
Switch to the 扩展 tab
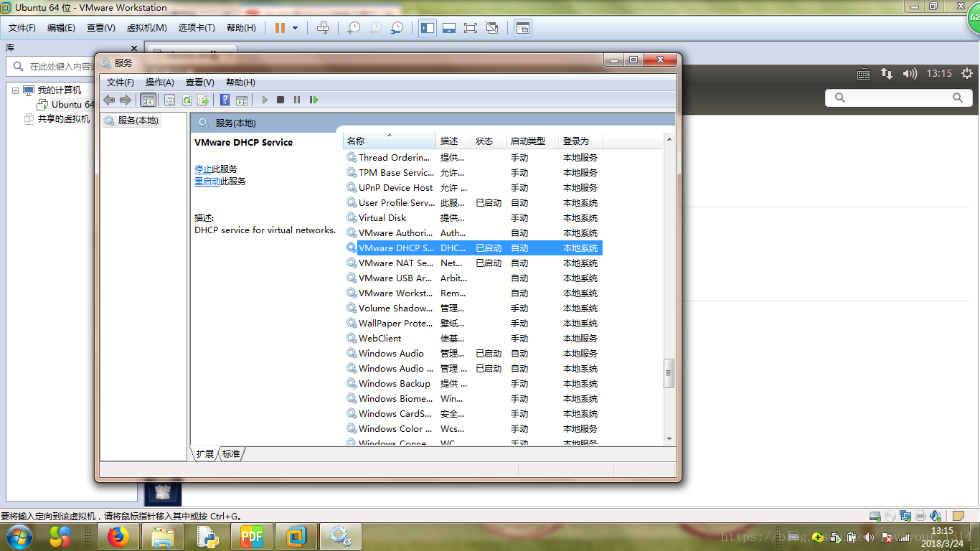[x=204, y=453]
